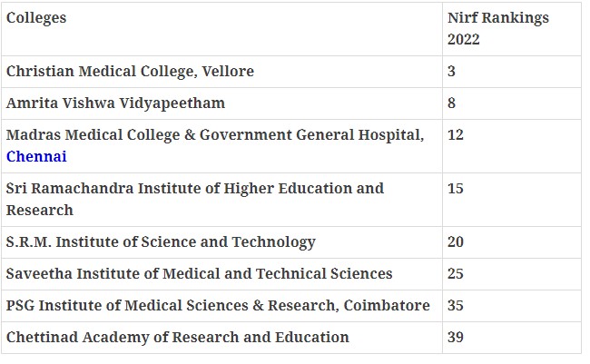Select Chettinad Academy of Research and Education
The image size is (590, 364).
point(177,337)
